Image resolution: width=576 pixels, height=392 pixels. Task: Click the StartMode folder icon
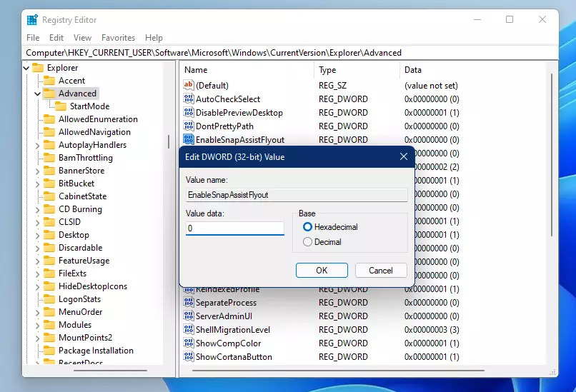tap(61, 106)
